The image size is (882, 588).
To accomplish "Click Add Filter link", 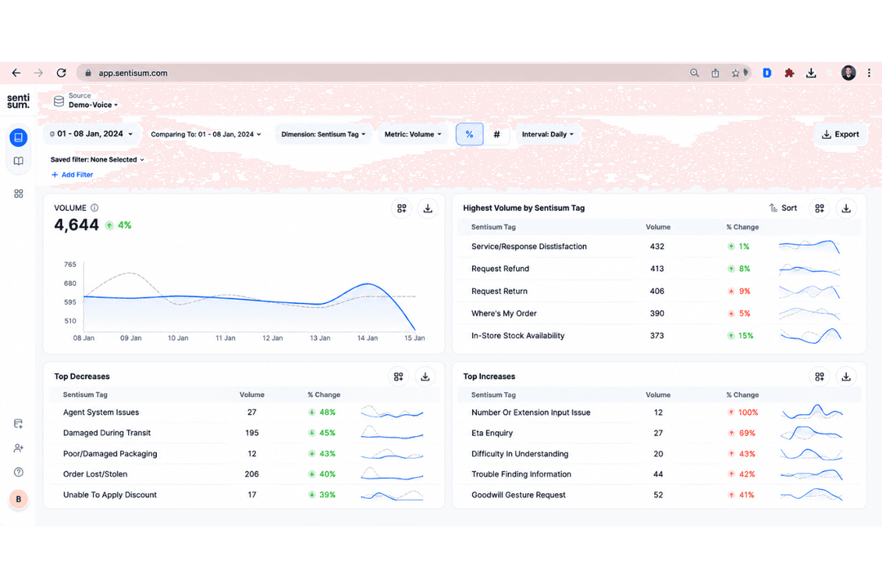I will click(x=73, y=175).
